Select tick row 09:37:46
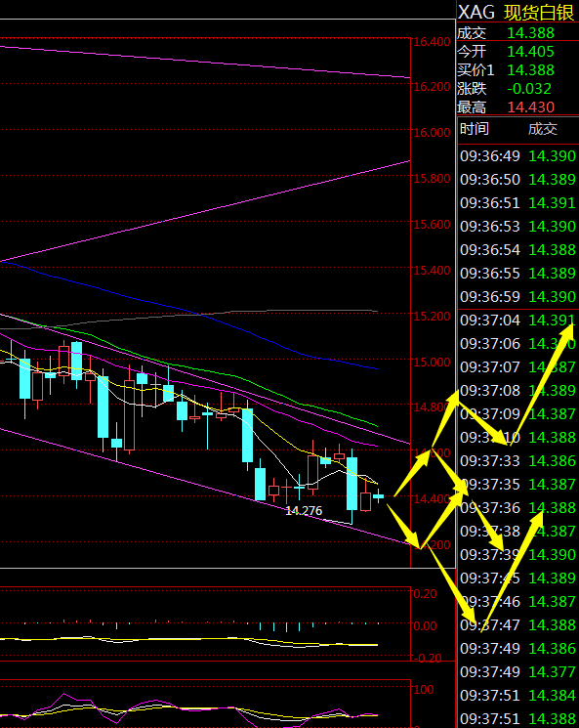The width and height of the screenshot is (579, 728). pyautogui.click(x=517, y=601)
